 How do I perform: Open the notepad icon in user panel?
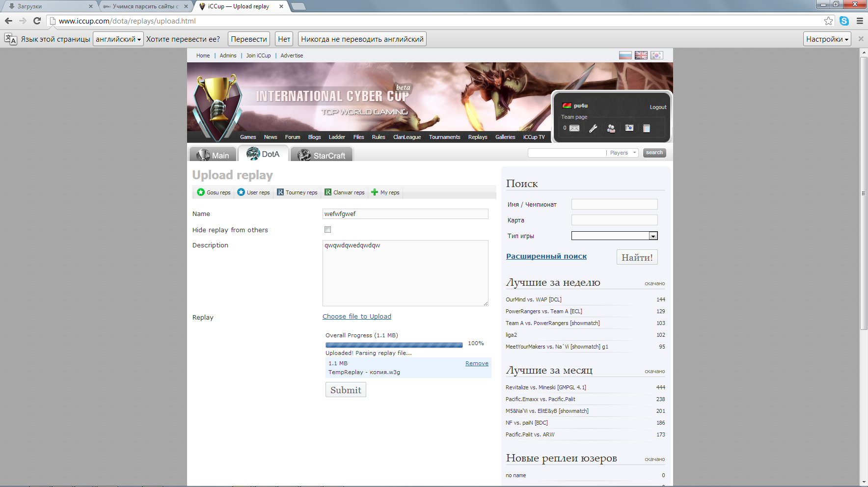pyautogui.click(x=647, y=128)
